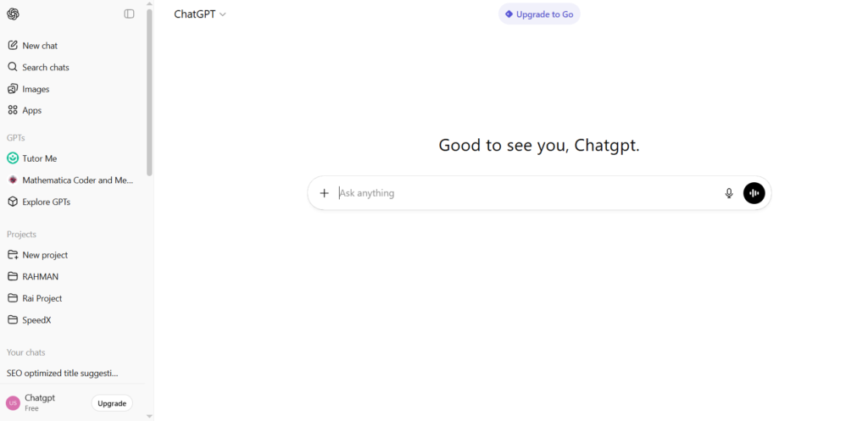This screenshot has height=421, width=868.
Task: Open the ChatGPT model selector dropdown
Action: [200, 14]
